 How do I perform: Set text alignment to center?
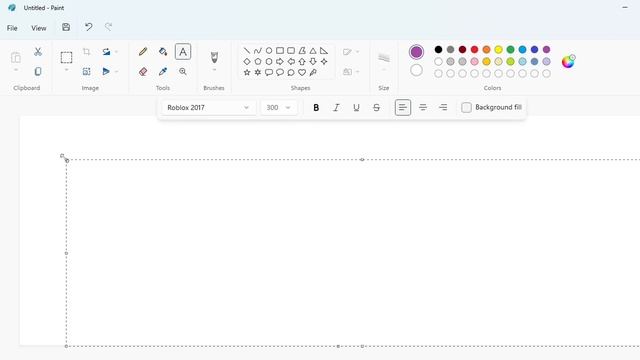[423, 107]
